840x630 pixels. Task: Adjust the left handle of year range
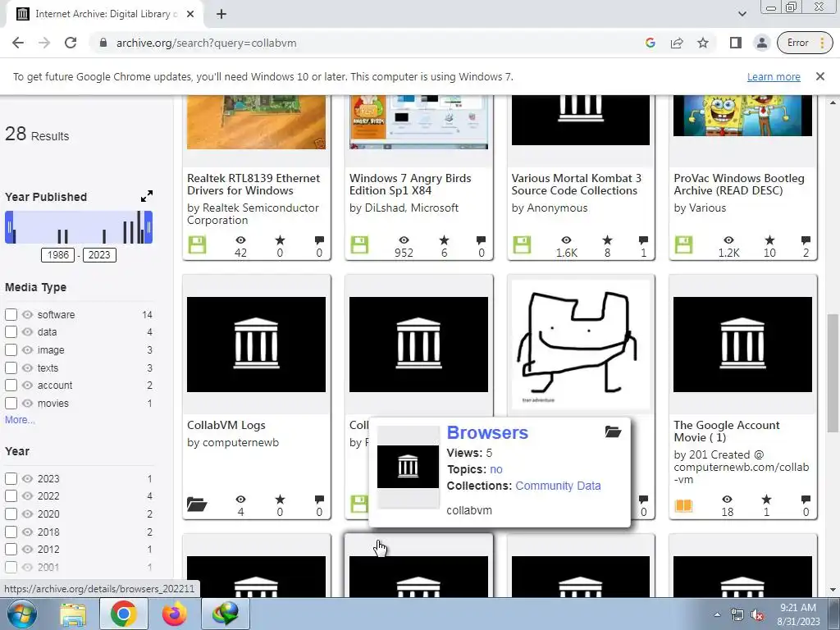(9, 227)
